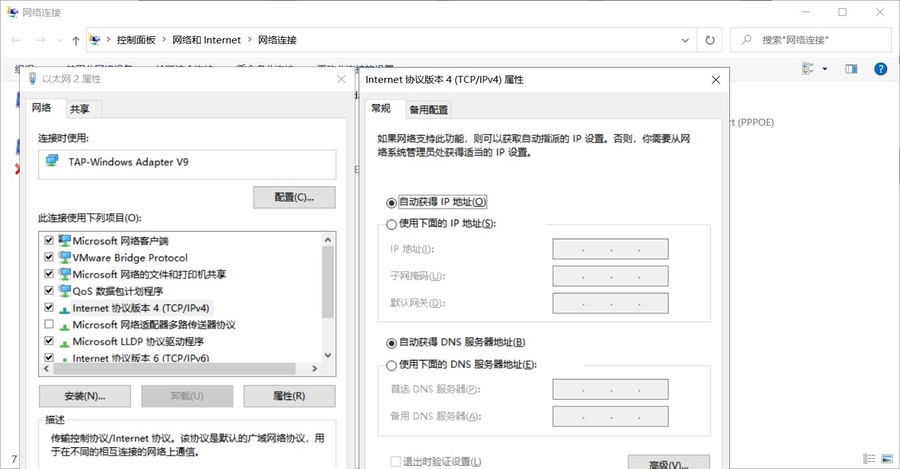Click the refresh icon beside address bar
The height and width of the screenshot is (469, 900).
point(709,40)
